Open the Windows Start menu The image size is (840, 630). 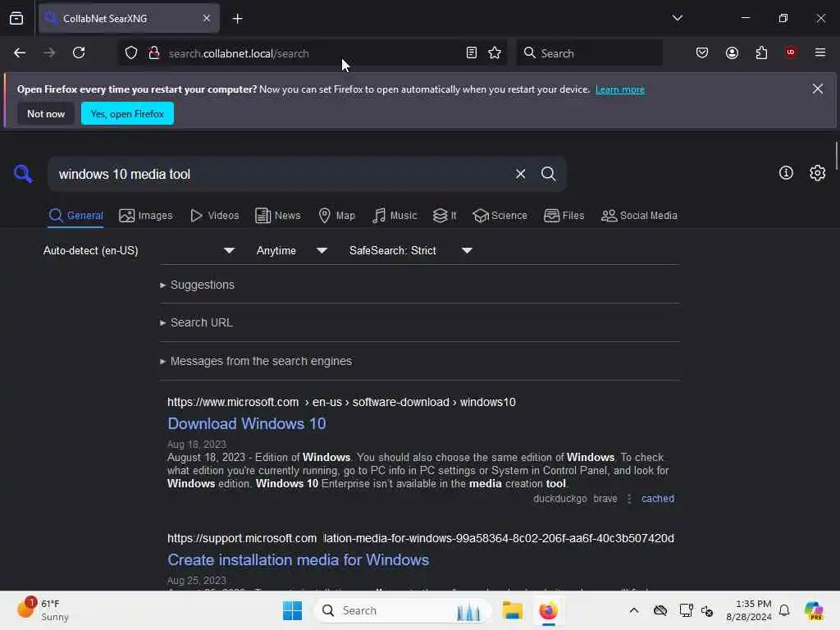[293, 610]
